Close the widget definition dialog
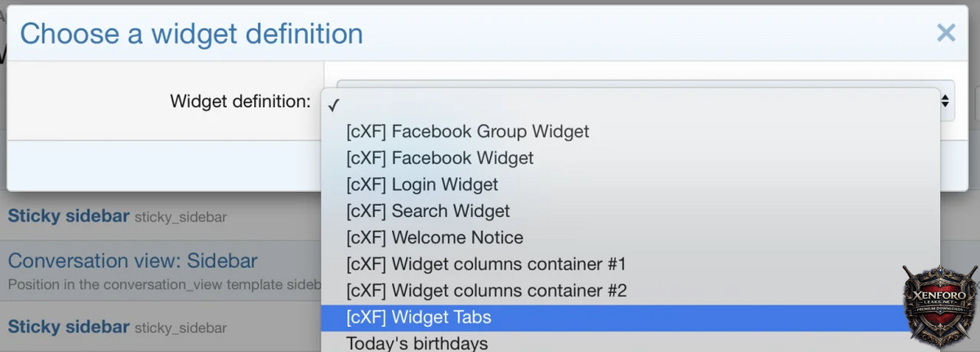This screenshot has height=352, width=980. [x=946, y=33]
